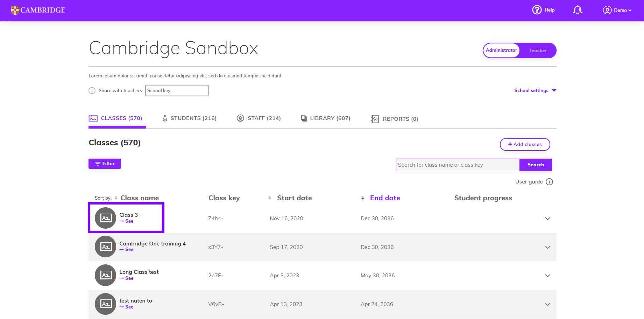Screen dimensions: 644x319
Task: Focus the class name search field
Action: click(x=458, y=165)
